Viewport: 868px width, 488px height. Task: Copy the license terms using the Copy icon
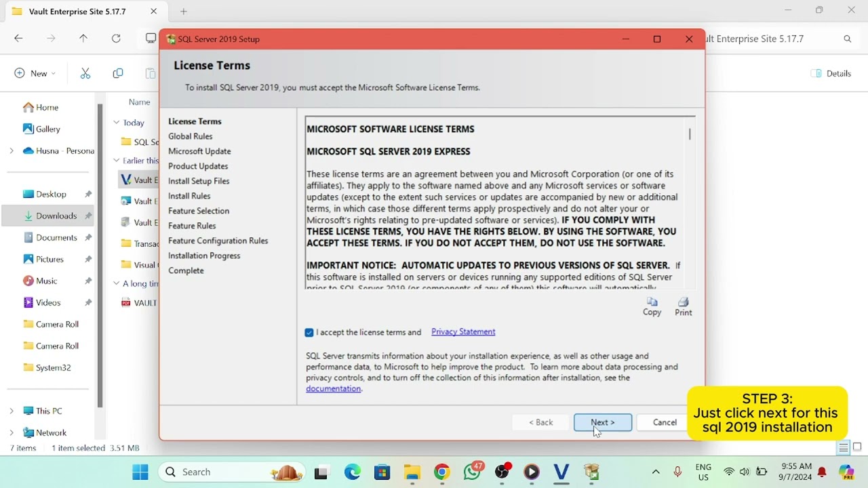click(652, 306)
